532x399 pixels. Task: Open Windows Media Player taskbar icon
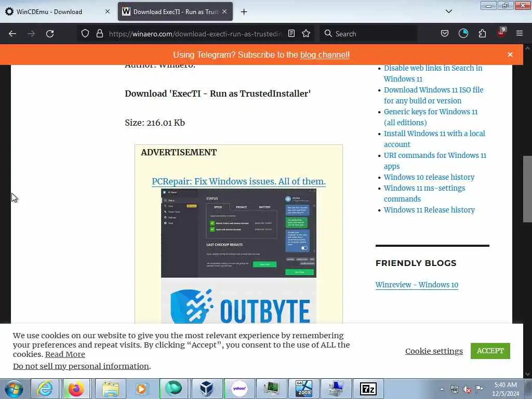click(141, 389)
